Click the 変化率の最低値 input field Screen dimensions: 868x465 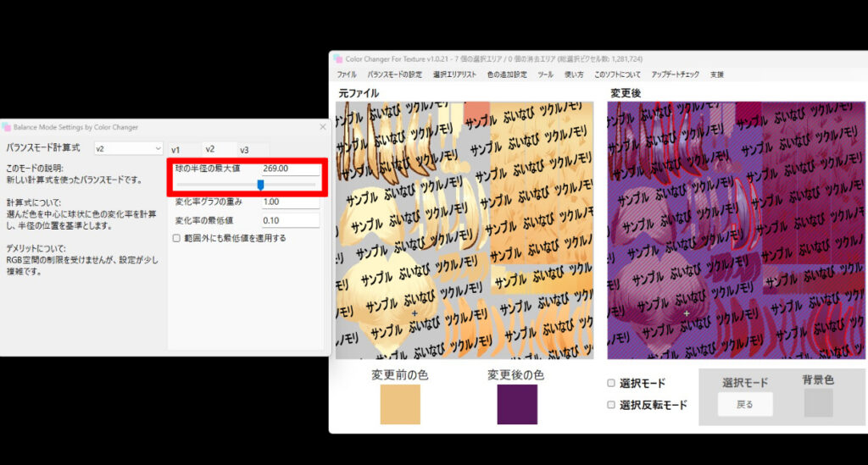coord(290,220)
